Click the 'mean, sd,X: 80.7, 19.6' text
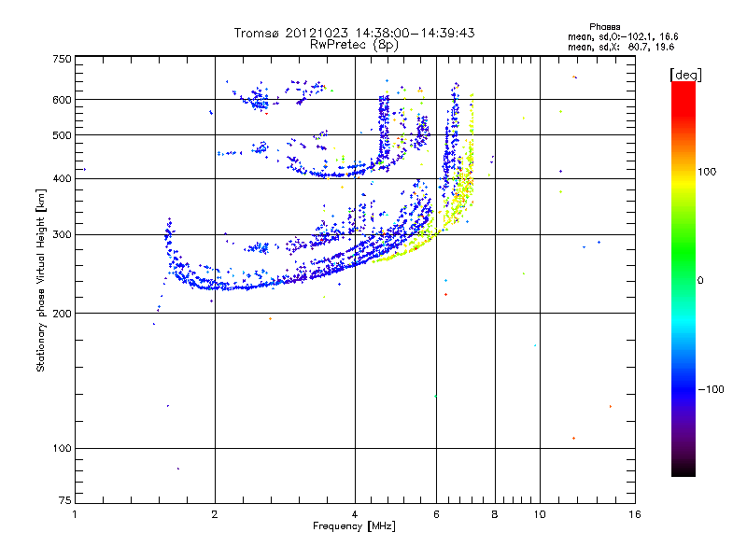This screenshot has height=560, width=747. click(621, 47)
